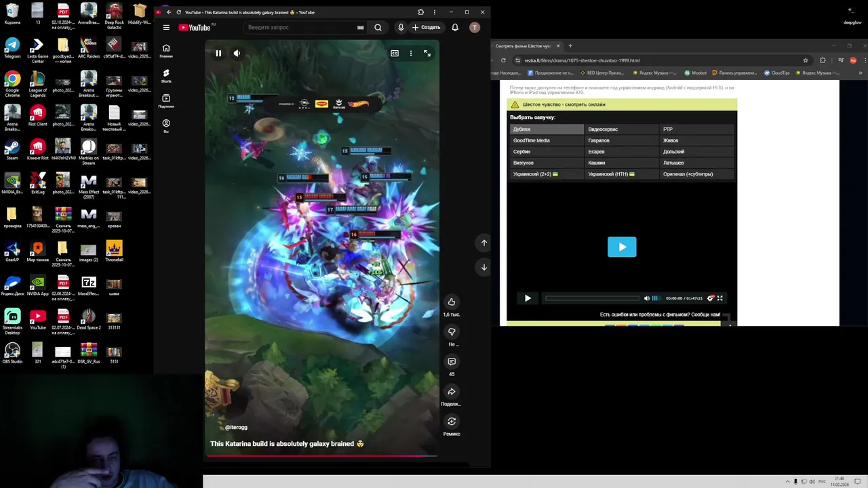The image size is (868, 488).
Task: Open the on-screen keyboard in search box
Action: point(361,27)
